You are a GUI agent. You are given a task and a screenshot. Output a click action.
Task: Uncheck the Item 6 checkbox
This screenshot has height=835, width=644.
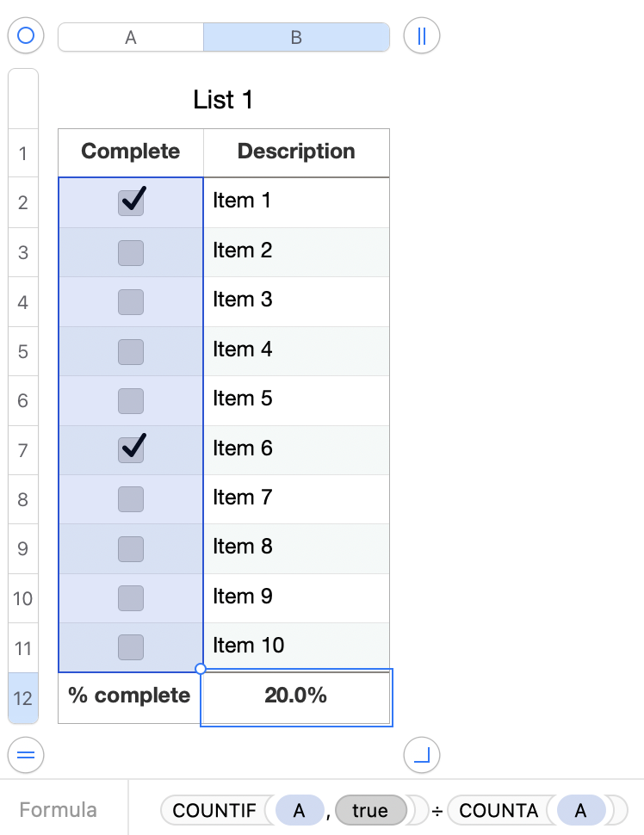(x=131, y=448)
